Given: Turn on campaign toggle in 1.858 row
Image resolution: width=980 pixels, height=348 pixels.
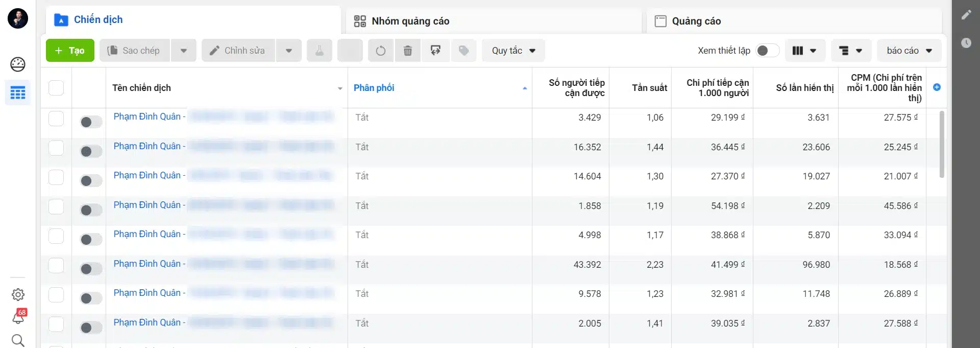Looking at the screenshot, I should [91, 210].
